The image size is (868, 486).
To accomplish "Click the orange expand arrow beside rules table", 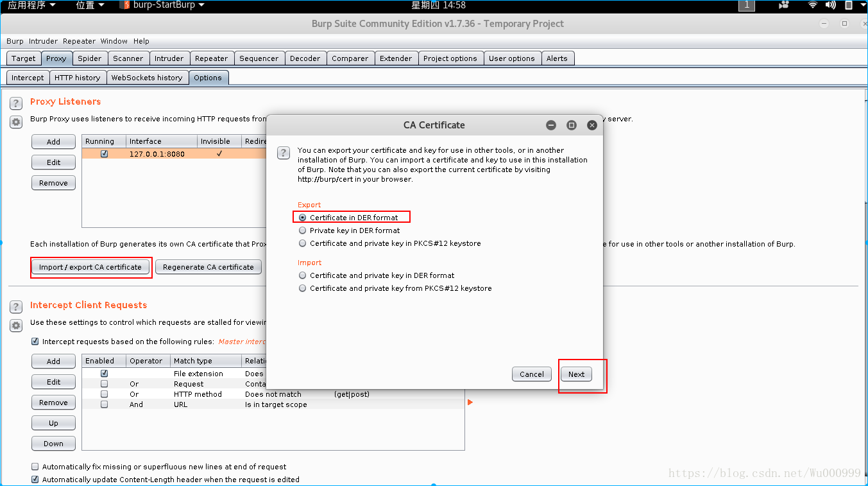I will click(x=470, y=403).
